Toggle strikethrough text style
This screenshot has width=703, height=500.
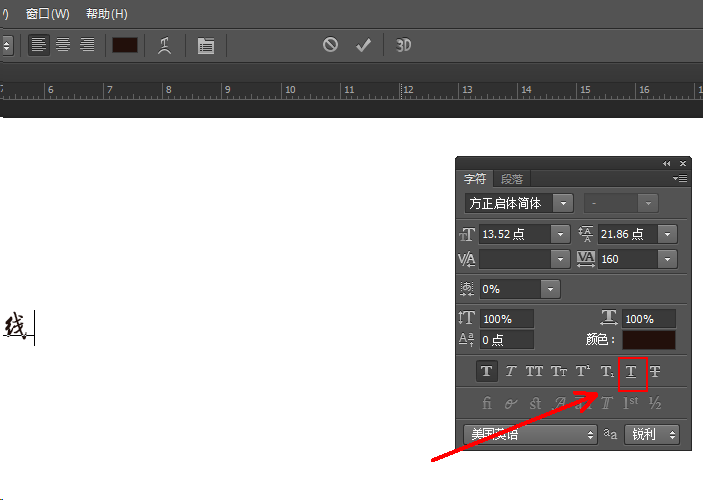(x=655, y=371)
